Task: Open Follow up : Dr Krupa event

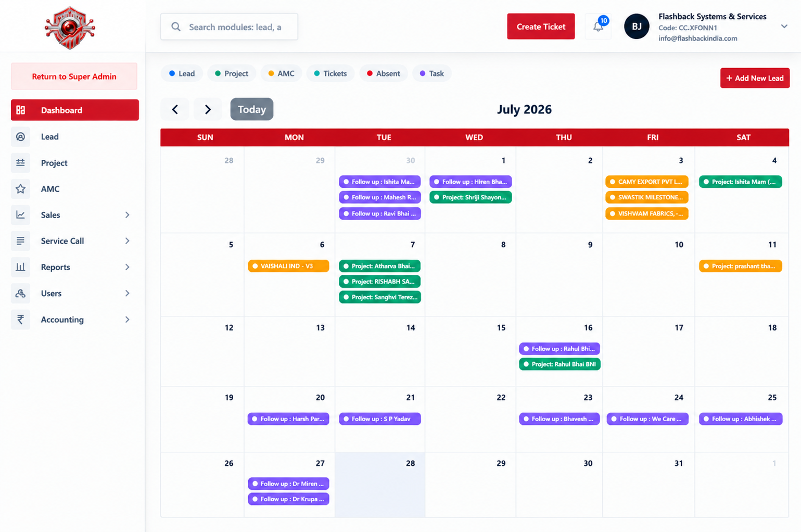Action: click(x=288, y=499)
